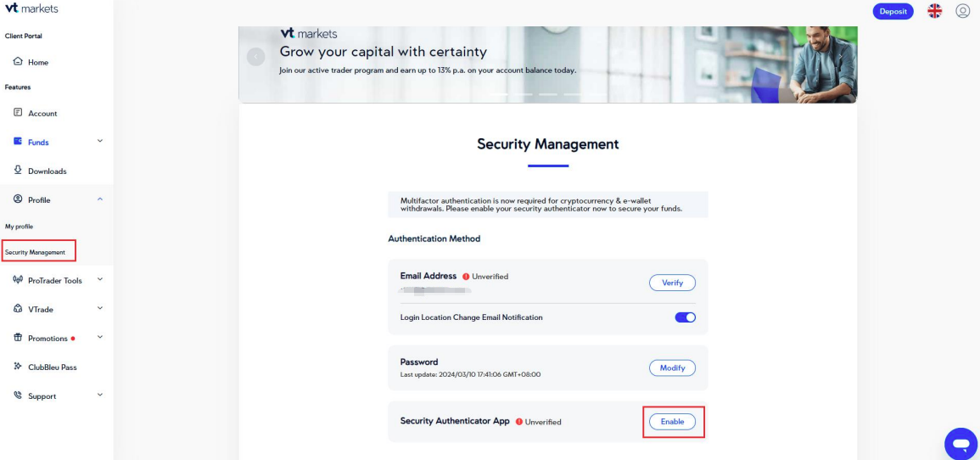Expand the ProTrader Tools chevron

[x=100, y=279]
